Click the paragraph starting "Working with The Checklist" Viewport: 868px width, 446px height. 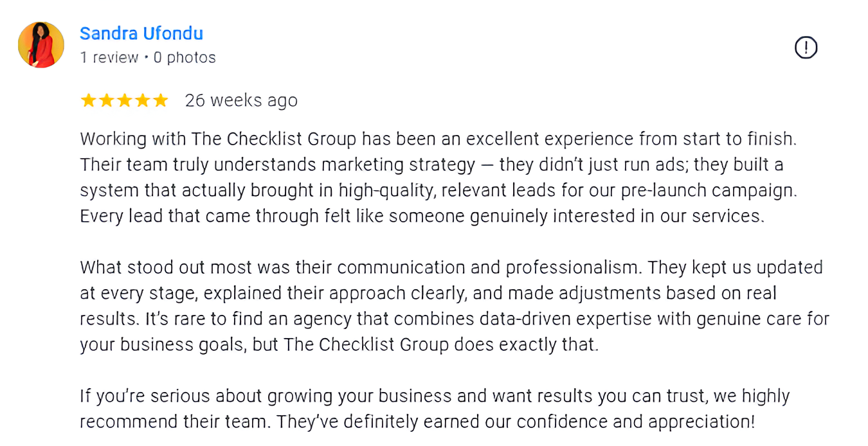tap(439, 177)
